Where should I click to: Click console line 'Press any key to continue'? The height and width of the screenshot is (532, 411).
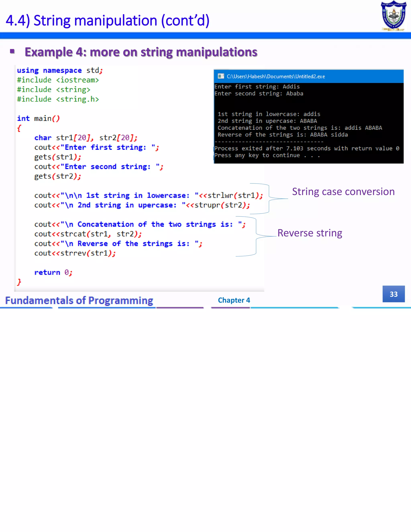pyautogui.click(x=267, y=155)
